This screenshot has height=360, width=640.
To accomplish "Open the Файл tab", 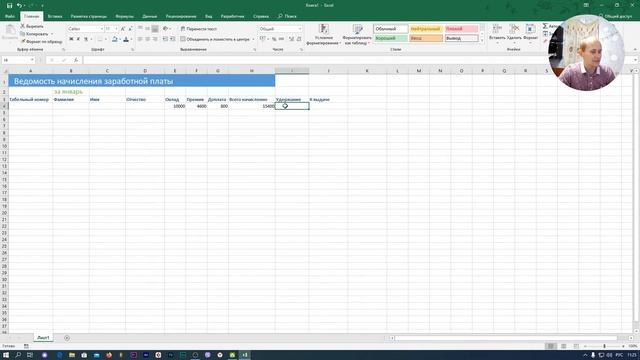I will [10, 16].
